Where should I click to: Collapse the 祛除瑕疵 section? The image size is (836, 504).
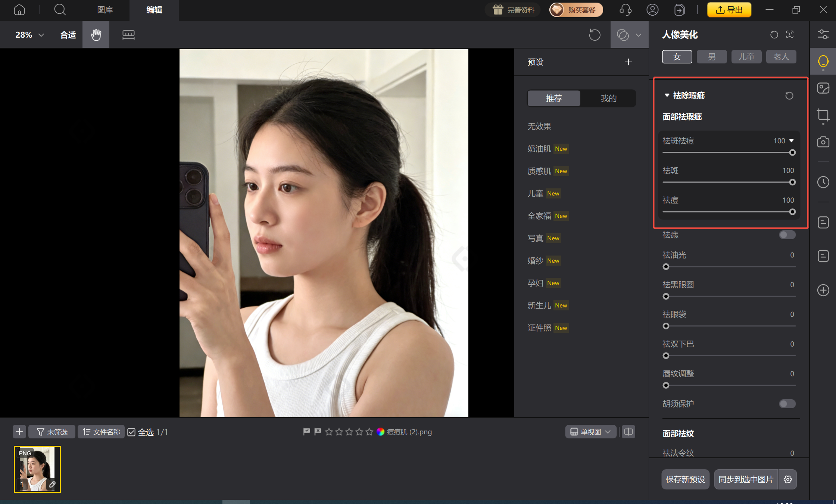click(x=667, y=96)
